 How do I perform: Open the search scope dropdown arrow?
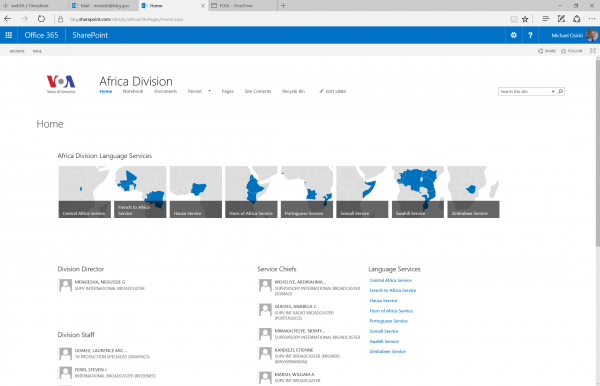553,91
